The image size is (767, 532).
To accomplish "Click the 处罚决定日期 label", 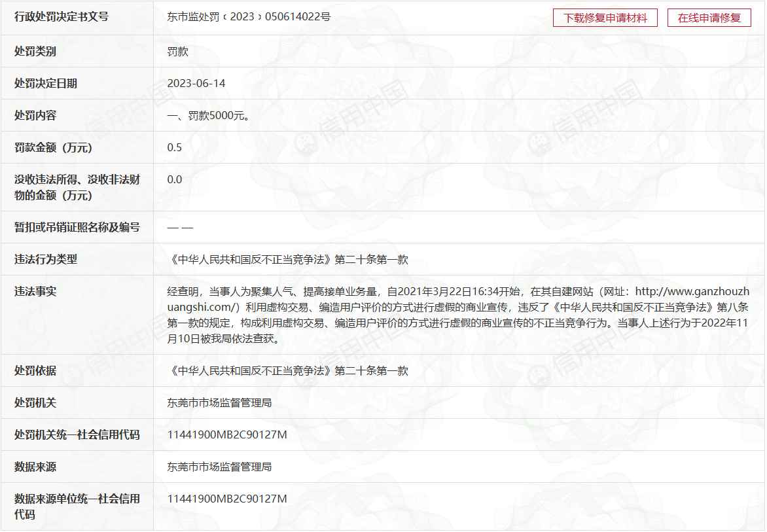I will pyautogui.click(x=46, y=84).
